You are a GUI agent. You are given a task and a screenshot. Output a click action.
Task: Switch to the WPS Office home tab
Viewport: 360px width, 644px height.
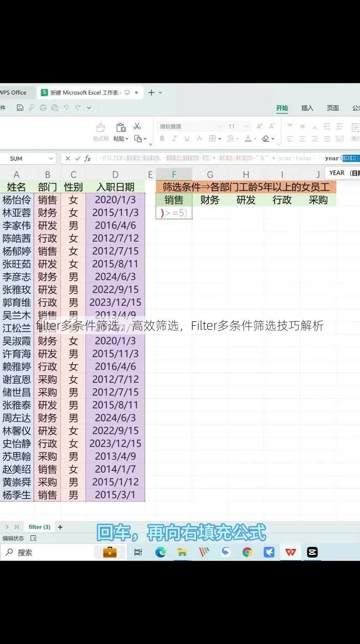coord(15,93)
